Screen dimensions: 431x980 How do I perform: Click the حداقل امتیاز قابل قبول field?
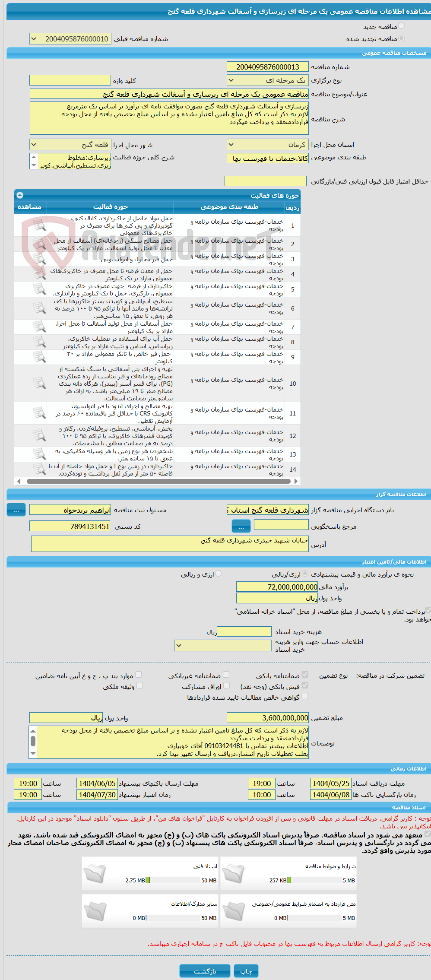[x=266, y=181]
